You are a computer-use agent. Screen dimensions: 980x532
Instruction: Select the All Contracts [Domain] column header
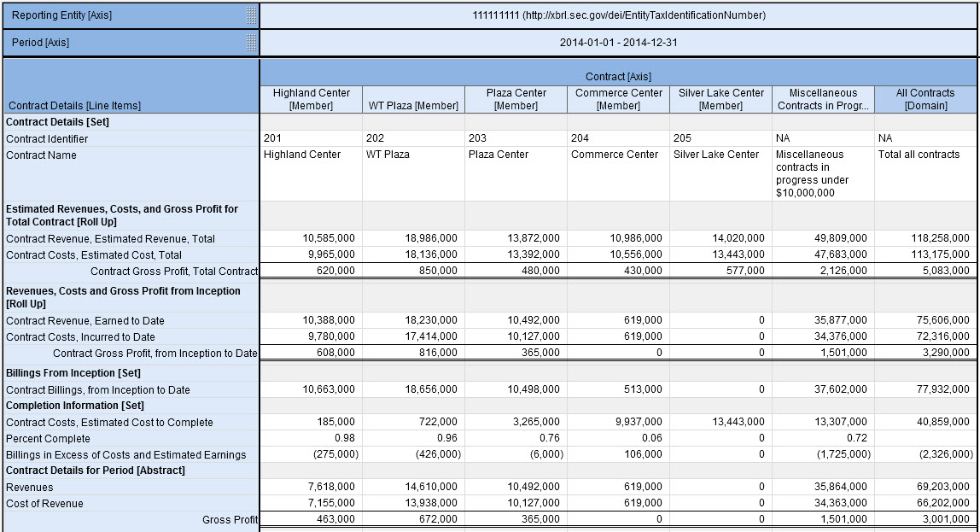pyautogui.click(x=925, y=99)
